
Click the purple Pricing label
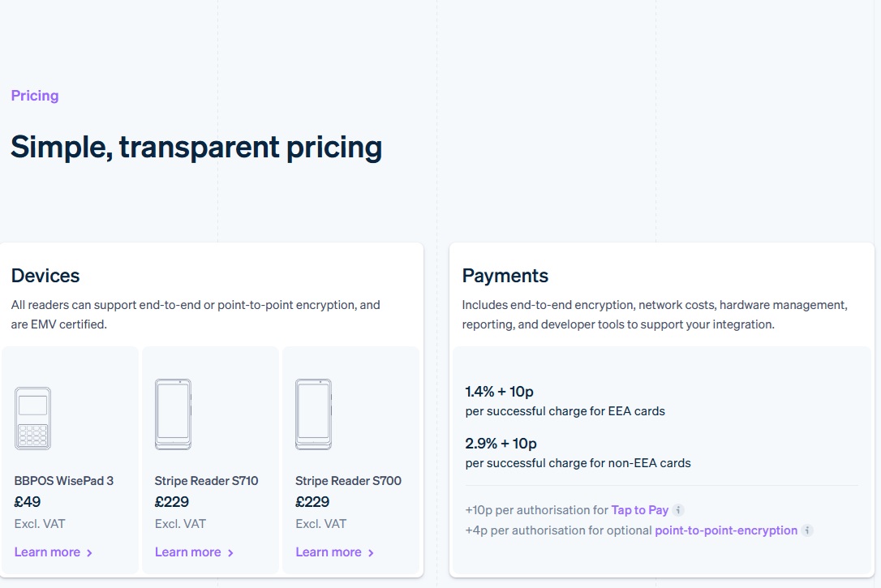[35, 95]
